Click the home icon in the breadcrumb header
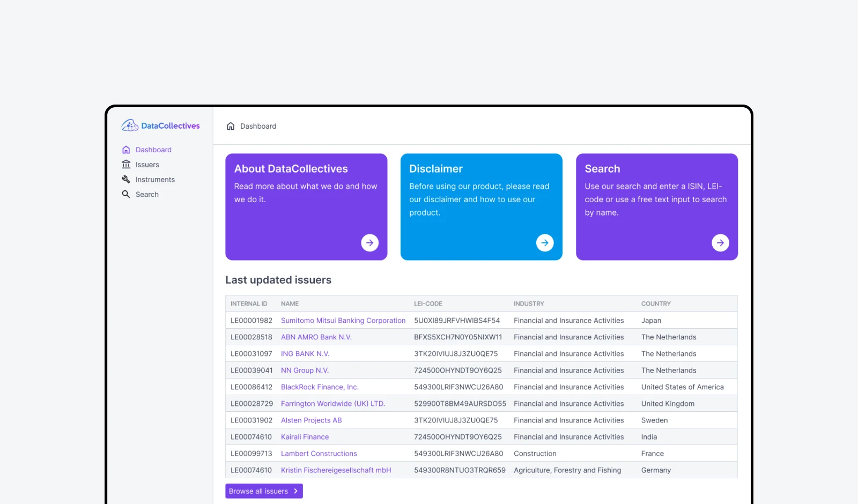The image size is (858, 504). pyautogui.click(x=231, y=126)
